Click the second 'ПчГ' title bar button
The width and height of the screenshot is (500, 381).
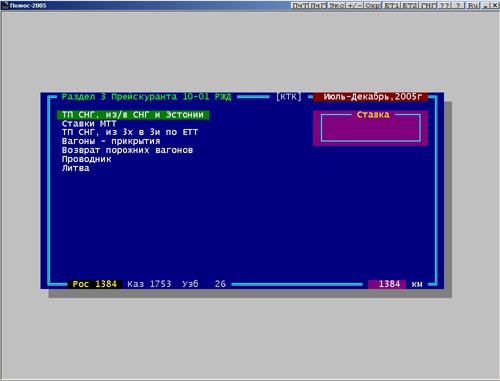(x=318, y=5)
